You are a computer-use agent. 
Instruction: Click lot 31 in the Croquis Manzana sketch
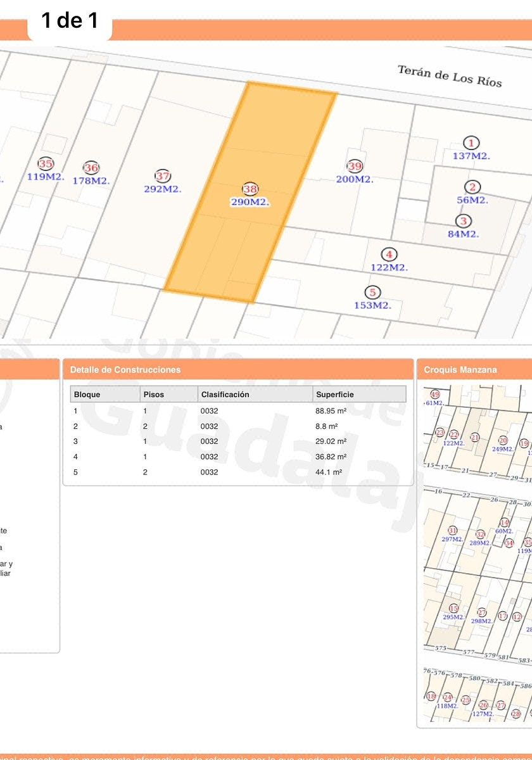[x=452, y=531]
